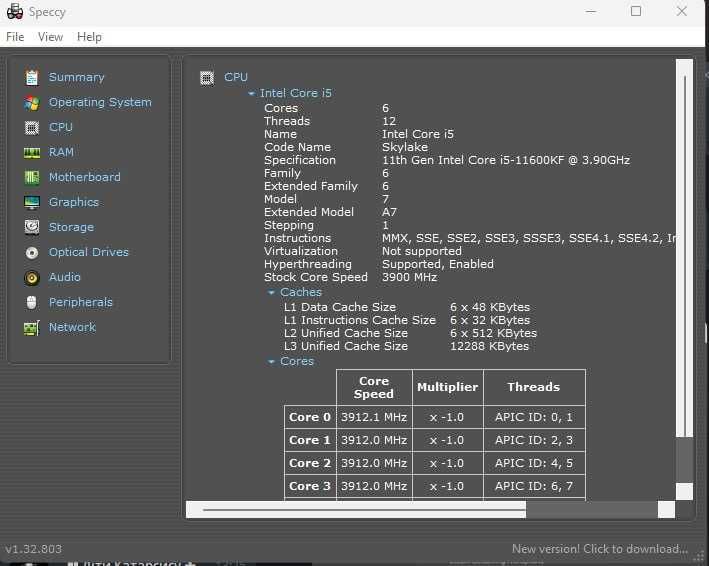Click the Virtualization value Not supported
This screenshot has height=566, width=709.
click(x=422, y=251)
